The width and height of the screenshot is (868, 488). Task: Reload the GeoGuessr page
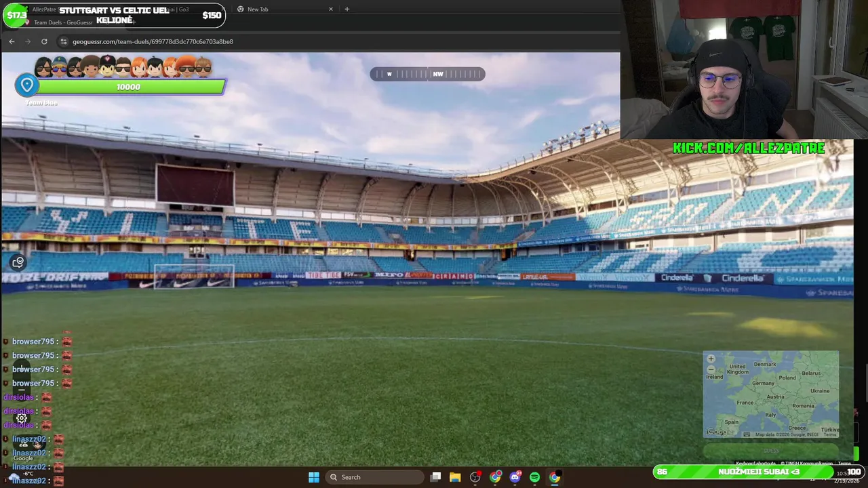(44, 41)
